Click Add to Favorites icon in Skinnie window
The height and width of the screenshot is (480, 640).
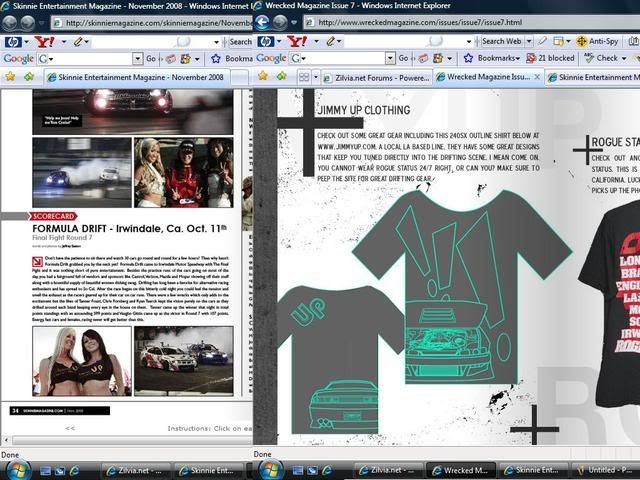click(29, 76)
